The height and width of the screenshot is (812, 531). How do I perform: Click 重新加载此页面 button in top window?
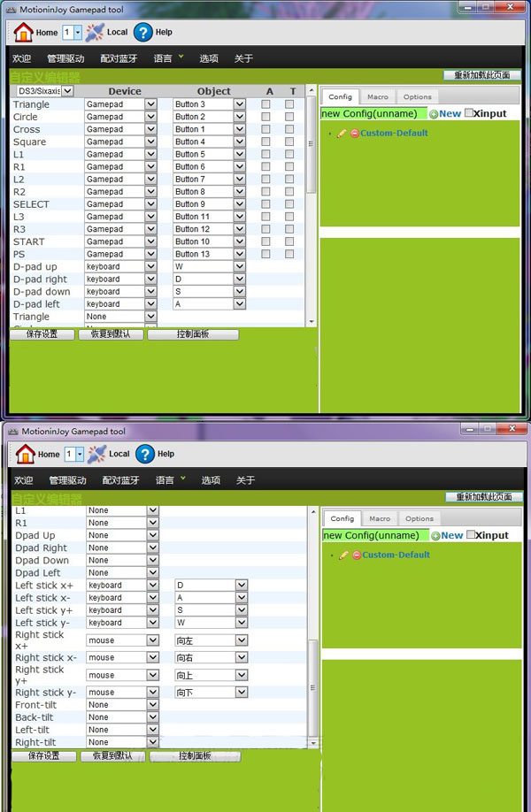tap(481, 75)
